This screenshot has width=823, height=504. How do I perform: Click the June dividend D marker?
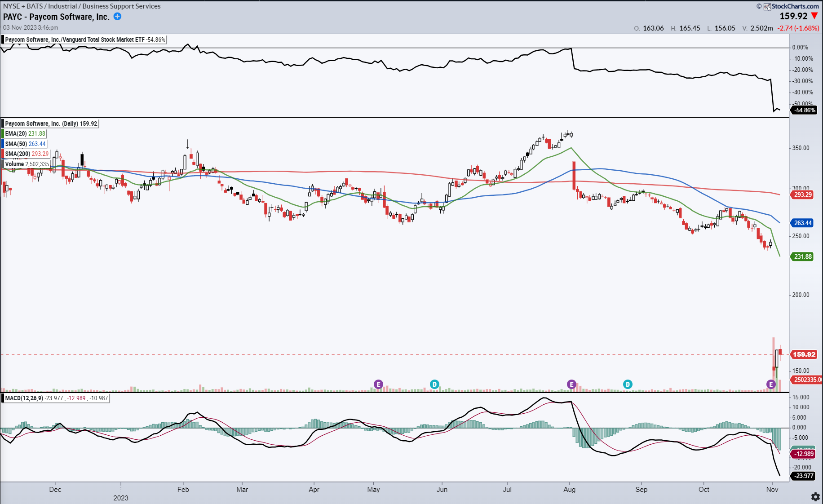pyautogui.click(x=434, y=384)
